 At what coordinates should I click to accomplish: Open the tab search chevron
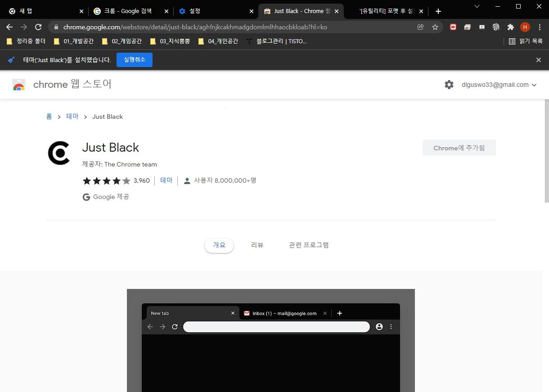point(477,6)
